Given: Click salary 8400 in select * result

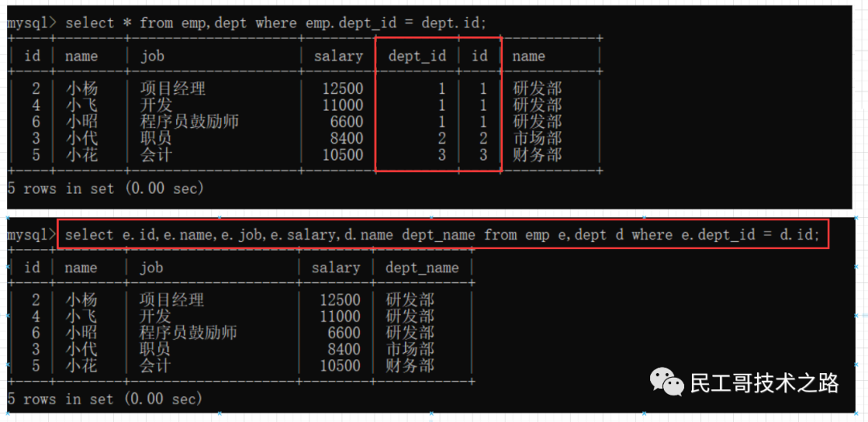Looking at the screenshot, I should (x=347, y=138).
